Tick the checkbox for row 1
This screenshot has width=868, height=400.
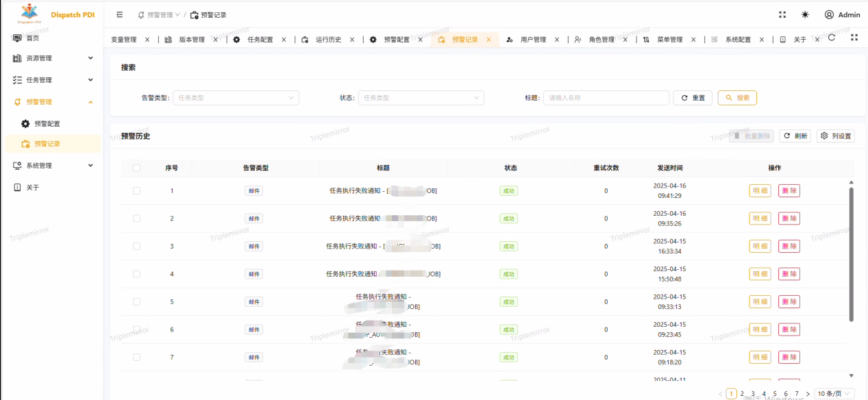pyautogui.click(x=136, y=190)
